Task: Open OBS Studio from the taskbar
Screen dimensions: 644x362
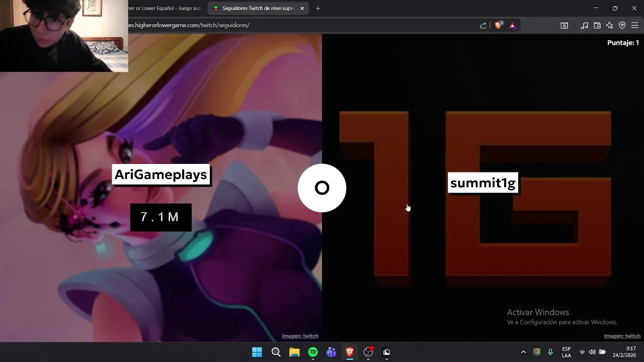Action: (368, 352)
